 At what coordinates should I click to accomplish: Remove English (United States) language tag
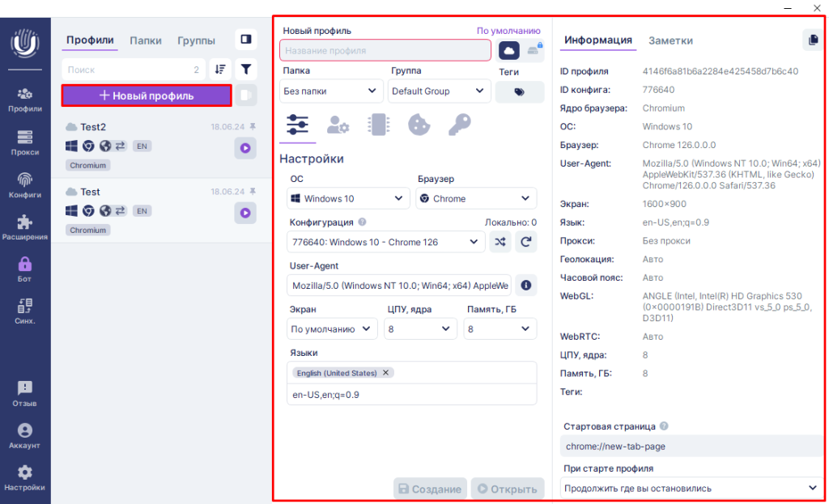pos(386,373)
